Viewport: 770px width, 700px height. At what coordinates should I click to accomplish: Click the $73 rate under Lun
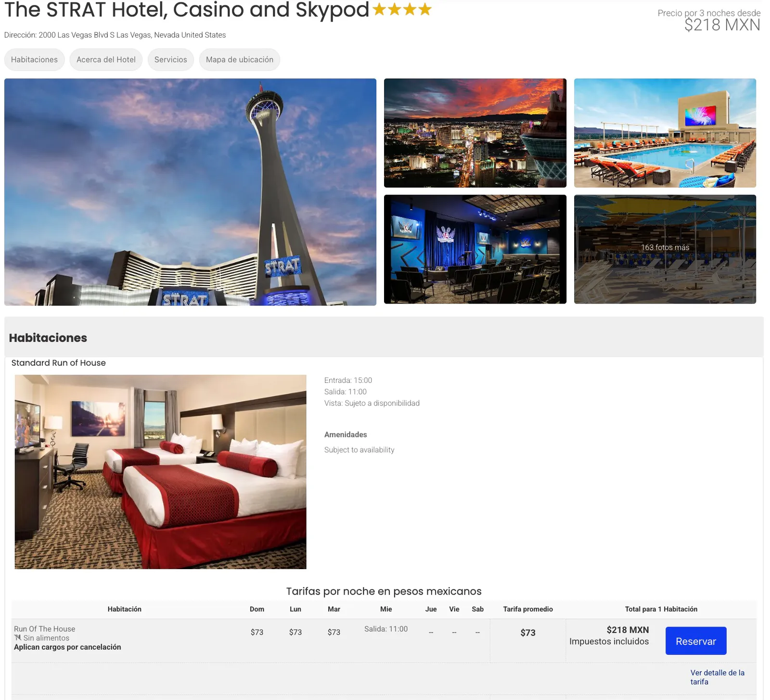tap(295, 632)
